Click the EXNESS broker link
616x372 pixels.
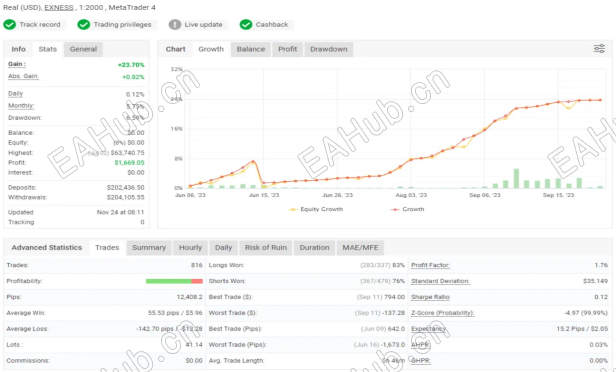point(59,7)
